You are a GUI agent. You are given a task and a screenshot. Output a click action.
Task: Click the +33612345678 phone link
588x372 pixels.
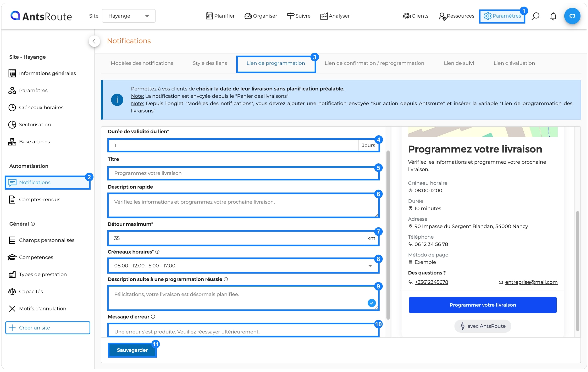coord(432,282)
